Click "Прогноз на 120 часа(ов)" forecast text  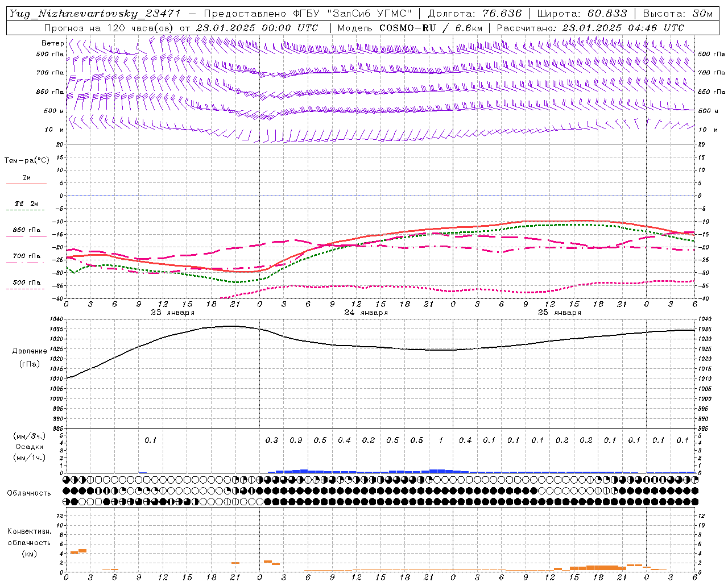tap(109, 28)
